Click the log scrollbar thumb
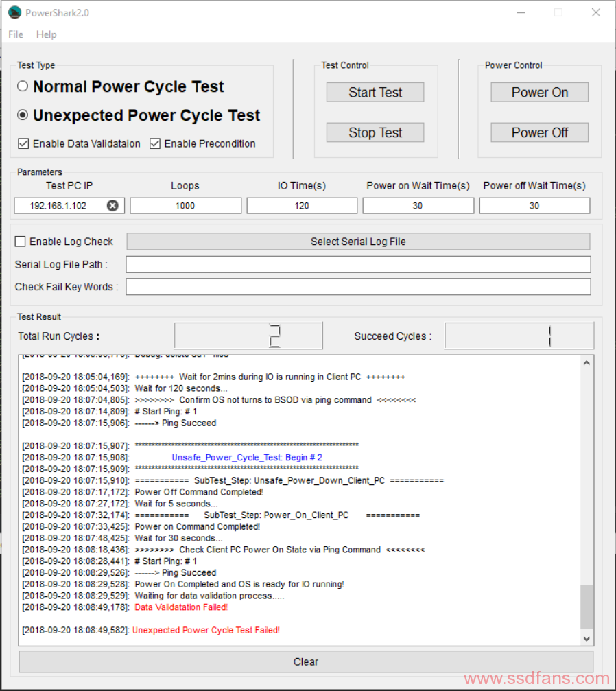 pos(587,607)
